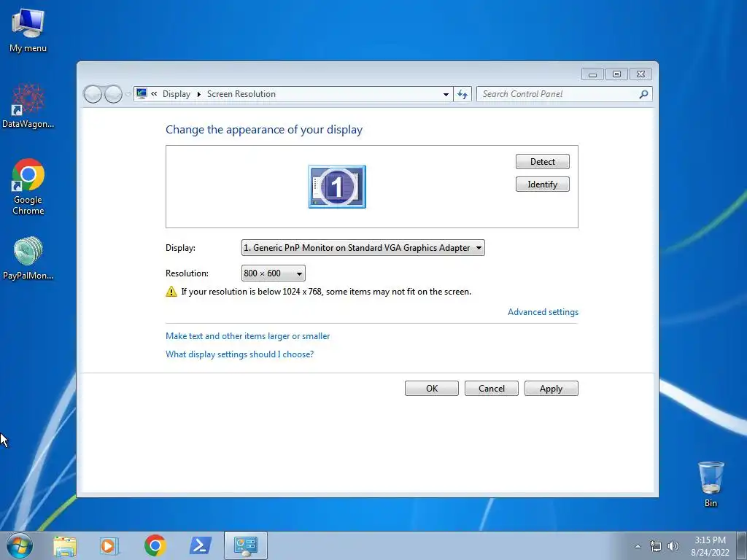
Task: Click the resolution below 1024 x 768 warning text
Action: [x=326, y=292]
